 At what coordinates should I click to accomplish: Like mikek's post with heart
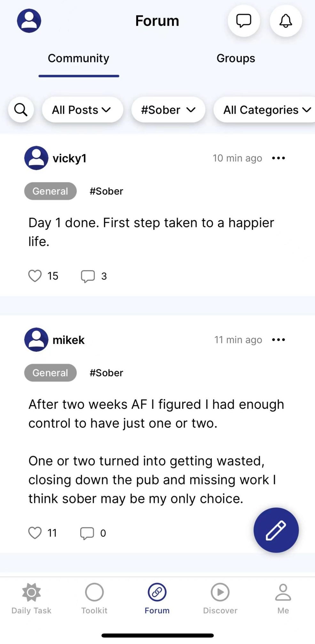point(35,533)
